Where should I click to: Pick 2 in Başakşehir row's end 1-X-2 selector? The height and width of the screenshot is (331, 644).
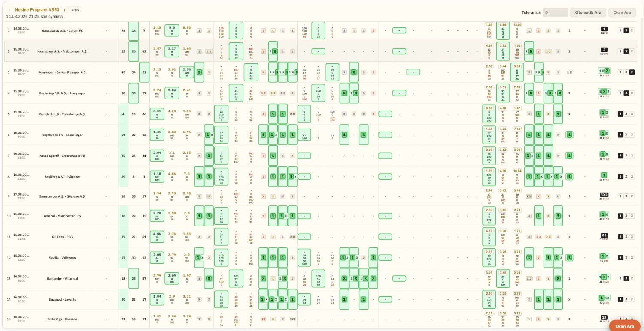[632, 135]
